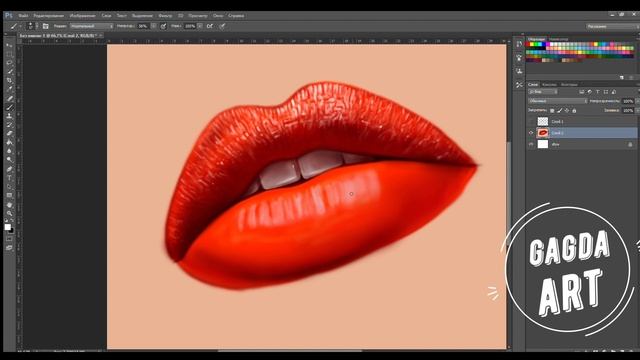
Task: Filter layers by adjustment layers button
Action: click(x=590, y=92)
